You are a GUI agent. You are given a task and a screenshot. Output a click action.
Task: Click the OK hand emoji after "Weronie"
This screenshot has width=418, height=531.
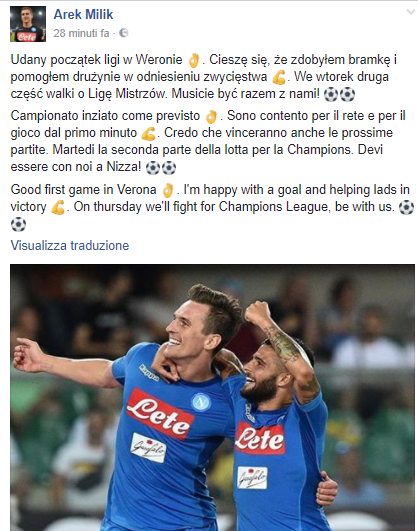[193, 60]
